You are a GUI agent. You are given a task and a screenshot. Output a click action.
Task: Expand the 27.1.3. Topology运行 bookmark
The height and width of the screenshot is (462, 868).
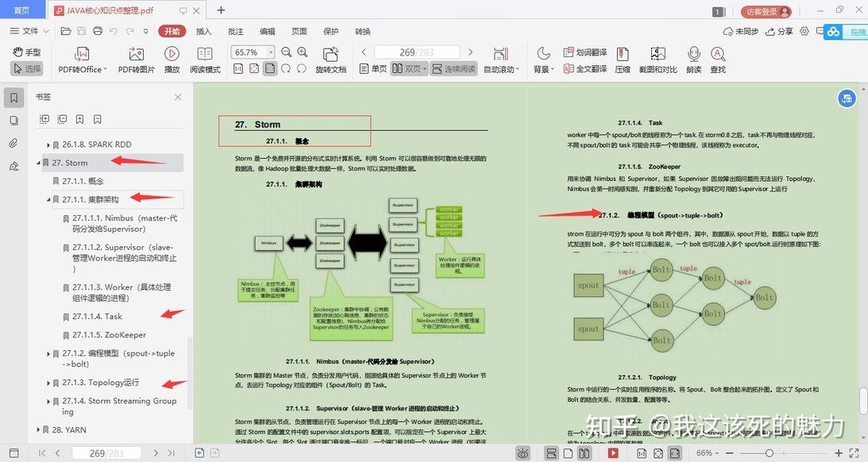coord(48,383)
